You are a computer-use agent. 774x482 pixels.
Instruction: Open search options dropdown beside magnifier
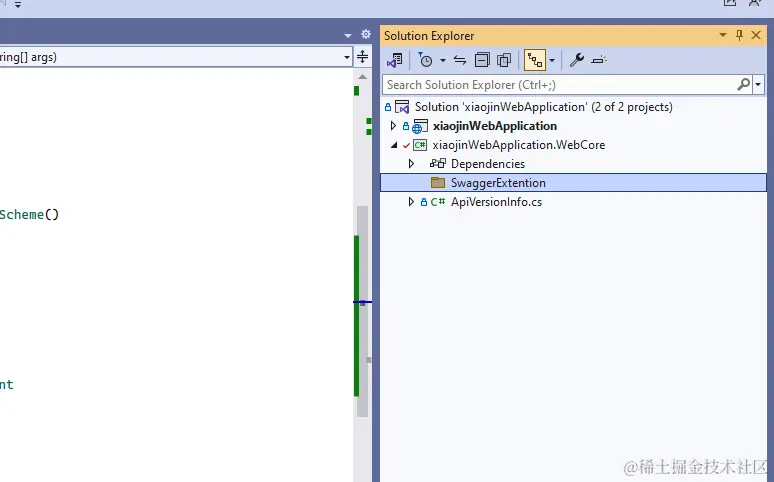click(758, 85)
